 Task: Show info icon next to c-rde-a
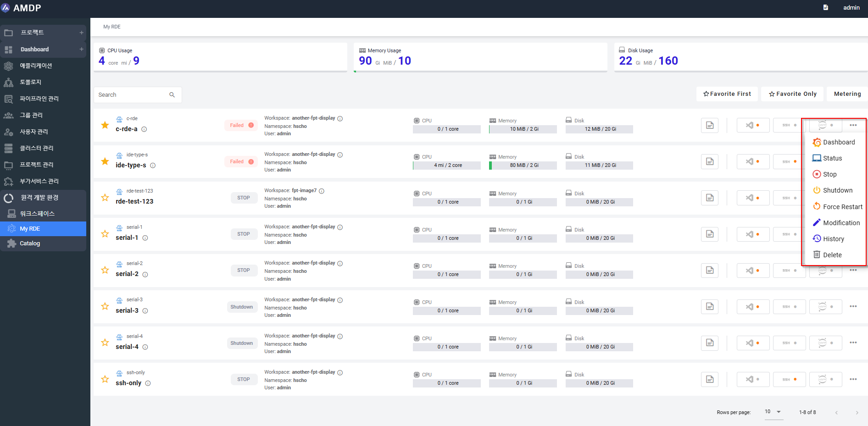click(144, 129)
